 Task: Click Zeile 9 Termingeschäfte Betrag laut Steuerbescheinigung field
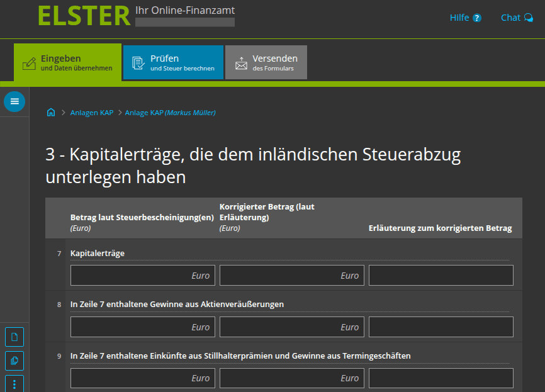(x=142, y=378)
